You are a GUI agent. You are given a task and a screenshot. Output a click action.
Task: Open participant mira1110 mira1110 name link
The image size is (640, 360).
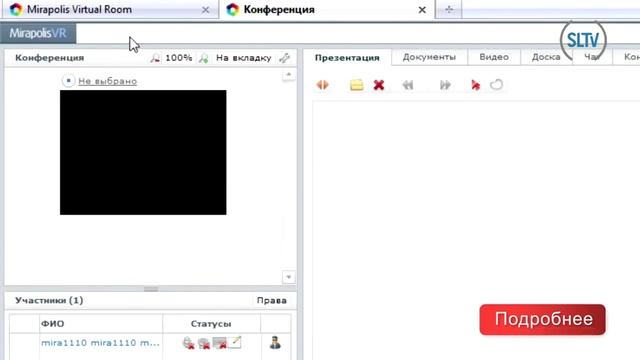pos(100,343)
